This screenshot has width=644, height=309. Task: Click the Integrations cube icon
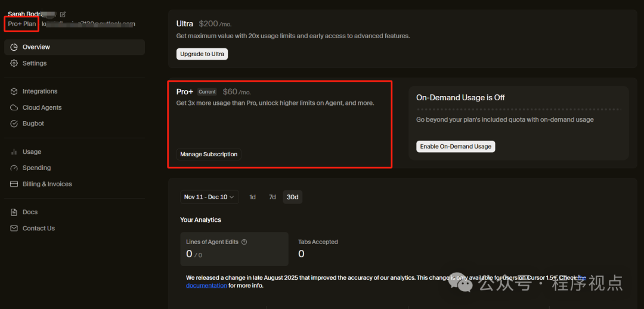point(14,91)
